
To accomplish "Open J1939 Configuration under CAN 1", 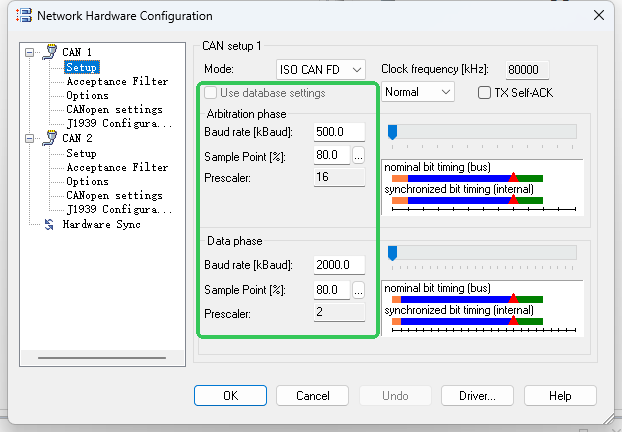I will pos(119,123).
